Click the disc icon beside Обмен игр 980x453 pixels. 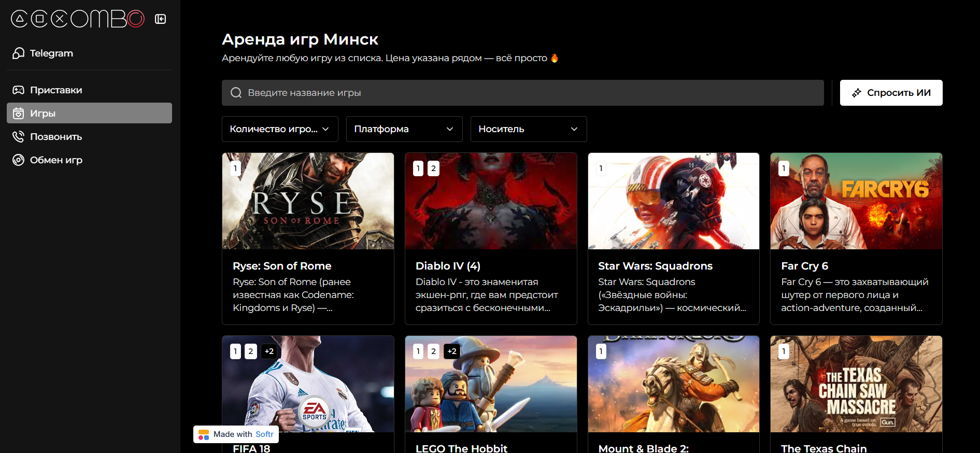pos(19,160)
